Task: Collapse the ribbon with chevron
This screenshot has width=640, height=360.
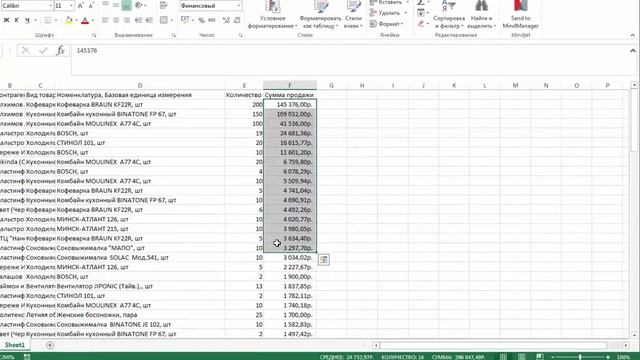Action: [x=633, y=36]
